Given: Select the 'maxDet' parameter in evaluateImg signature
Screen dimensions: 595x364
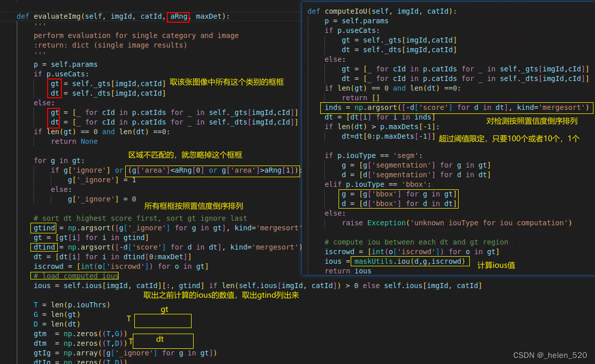Looking at the screenshot, I should point(208,16).
